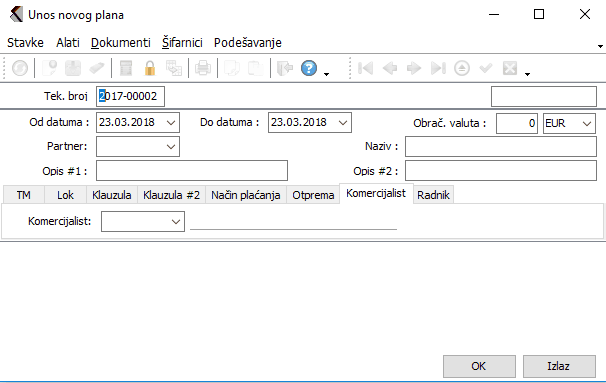Go to next record arrow icon
The image size is (606, 383).
point(414,68)
